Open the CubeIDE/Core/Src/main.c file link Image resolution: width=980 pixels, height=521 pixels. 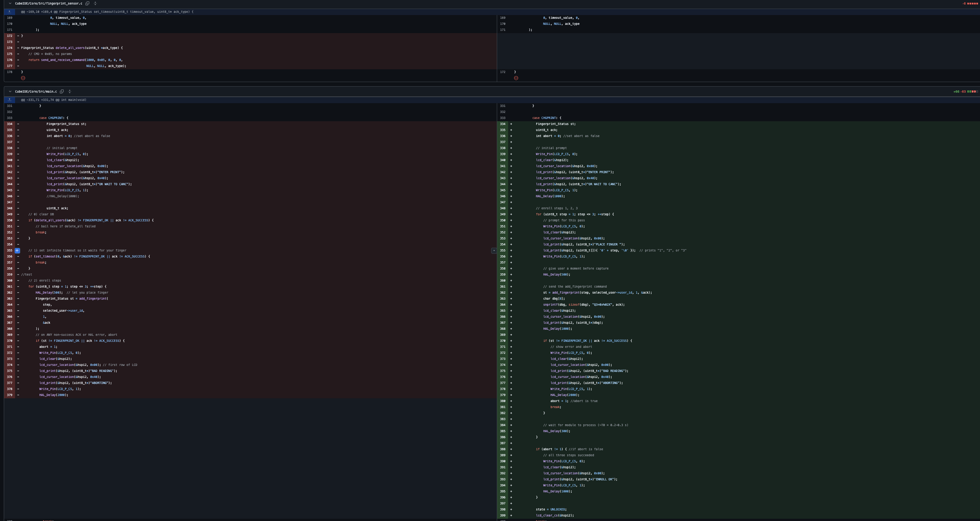coord(36,91)
